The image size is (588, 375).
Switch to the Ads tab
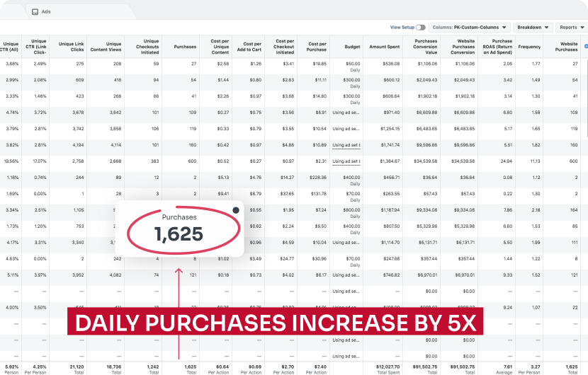click(x=45, y=11)
